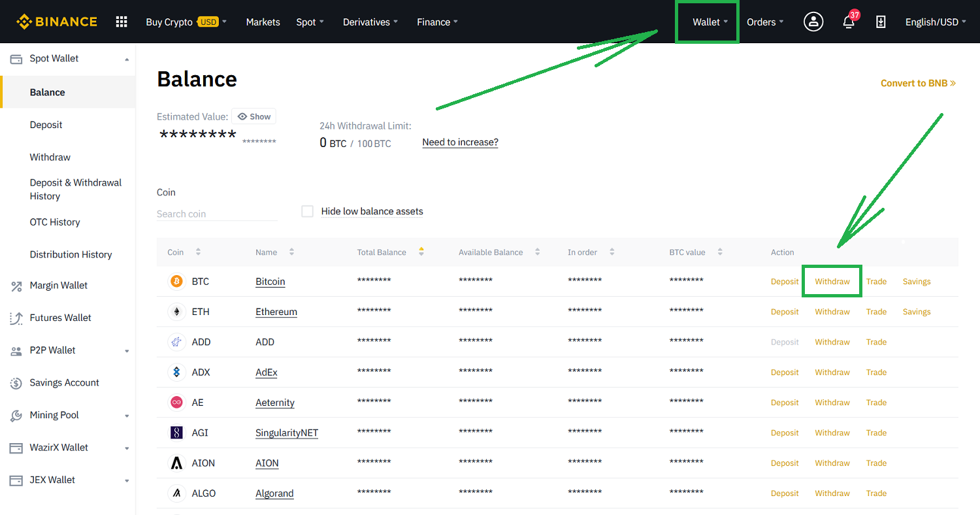Click the Aeternity AE coin icon
Image resolution: width=980 pixels, height=515 pixels.
point(176,403)
